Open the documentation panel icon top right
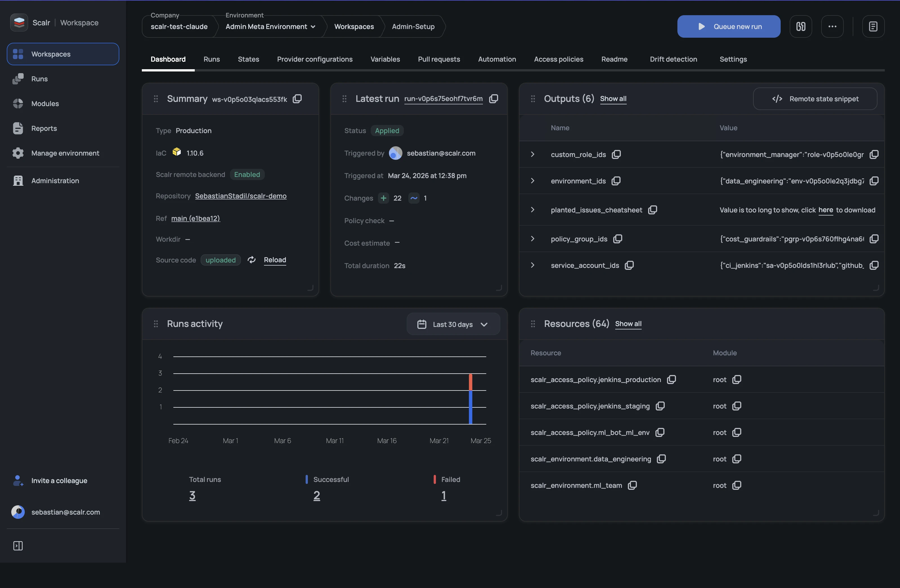 tap(873, 26)
